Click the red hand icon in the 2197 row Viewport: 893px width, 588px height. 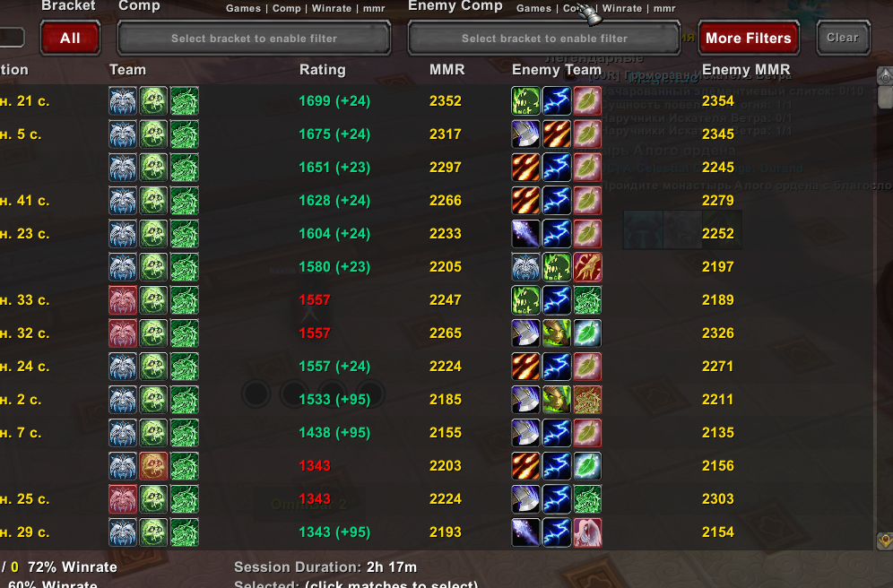[587, 267]
